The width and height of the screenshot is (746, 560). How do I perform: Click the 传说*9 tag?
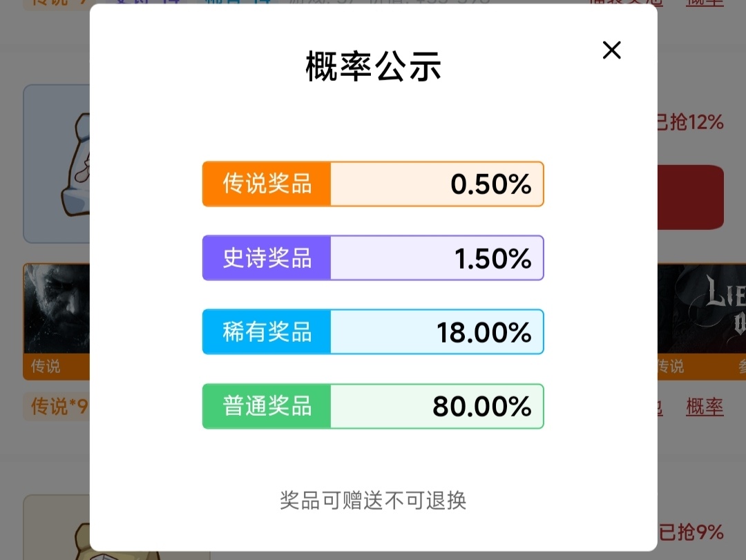pos(57,407)
